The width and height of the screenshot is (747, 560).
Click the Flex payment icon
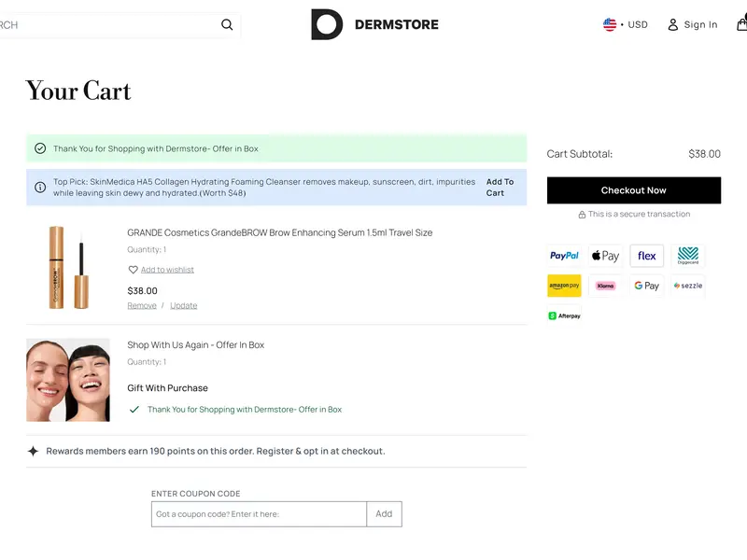point(646,256)
